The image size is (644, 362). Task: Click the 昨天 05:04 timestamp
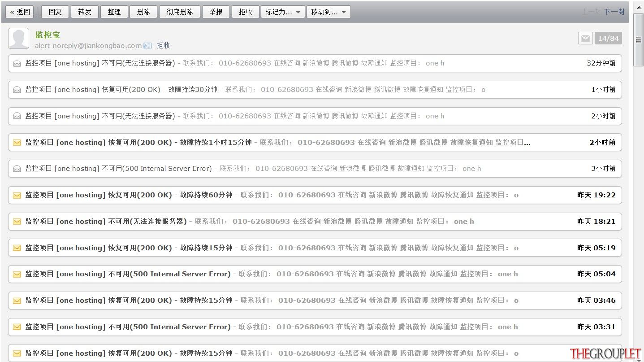click(x=596, y=274)
